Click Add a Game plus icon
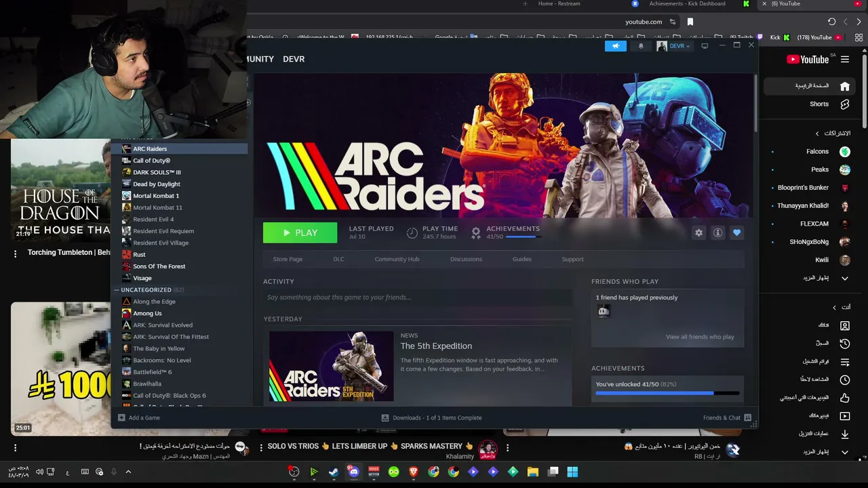 [x=121, y=418]
